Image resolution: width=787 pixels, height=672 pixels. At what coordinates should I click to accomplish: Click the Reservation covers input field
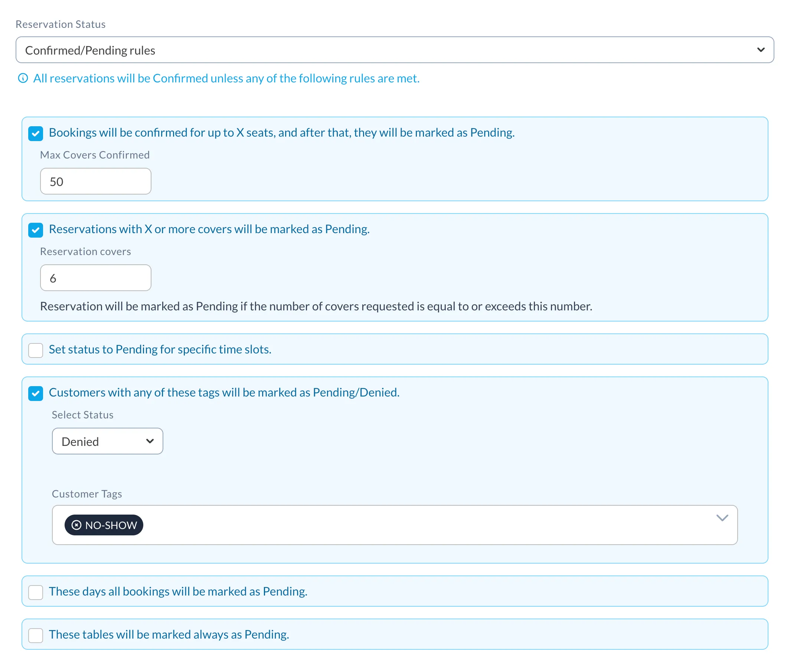click(96, 278)
